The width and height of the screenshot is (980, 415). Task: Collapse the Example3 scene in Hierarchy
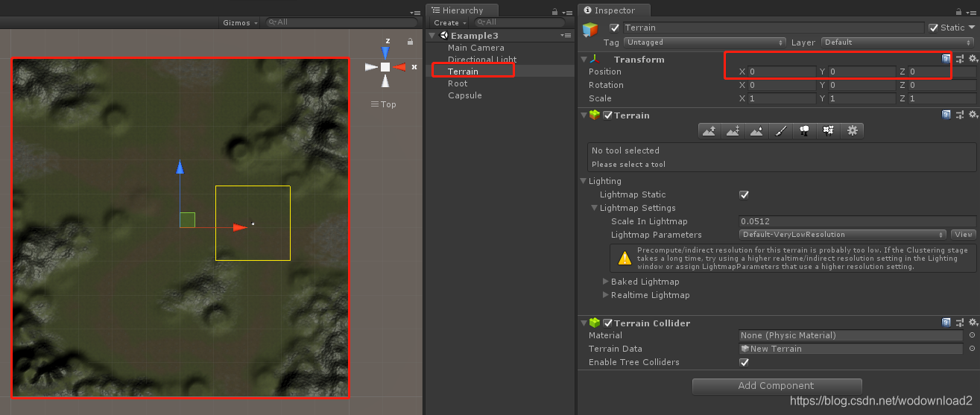click(432, 36)
